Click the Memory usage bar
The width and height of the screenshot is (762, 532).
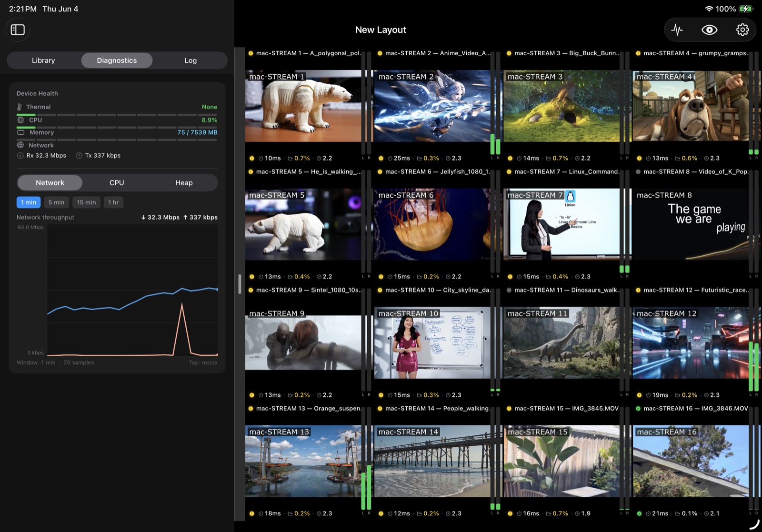coord(117,140)
